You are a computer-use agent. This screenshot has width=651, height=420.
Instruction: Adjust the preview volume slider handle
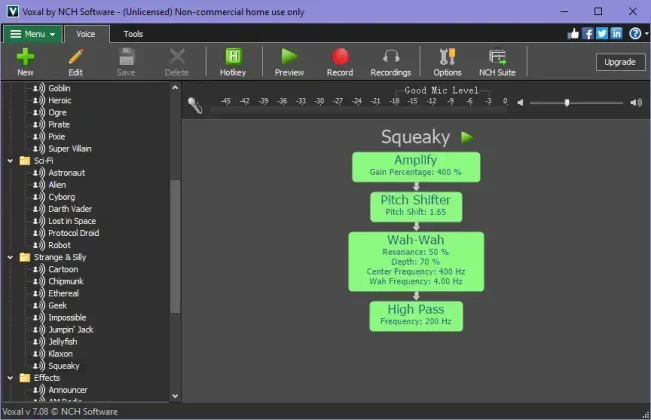567,103
